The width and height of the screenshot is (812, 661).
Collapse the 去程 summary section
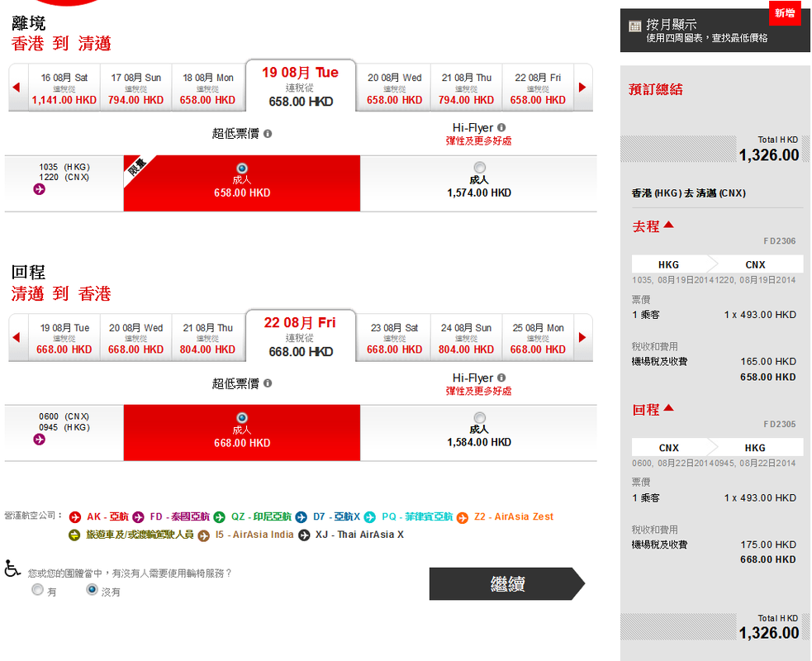pyautogui.click(x=667, y=226)
